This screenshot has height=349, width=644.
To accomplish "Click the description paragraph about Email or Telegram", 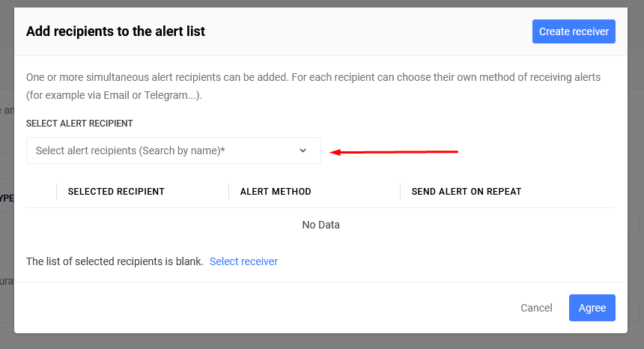I will pos(313,86).
